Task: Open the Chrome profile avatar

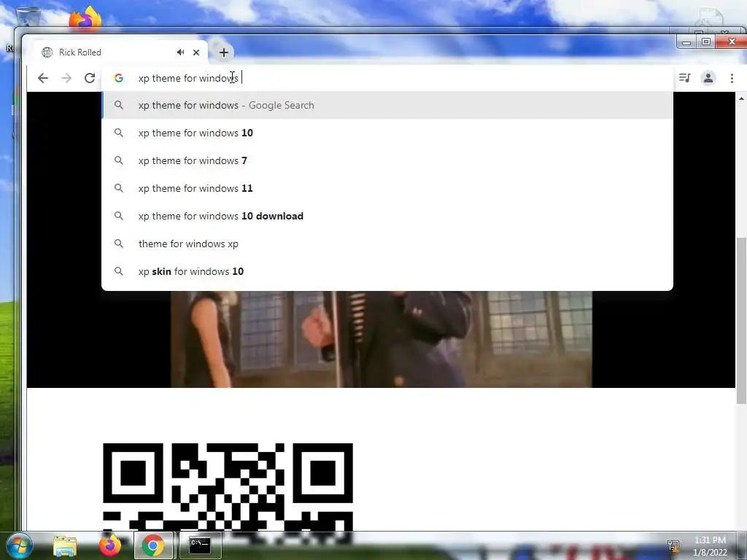Action: coord(708,78)
